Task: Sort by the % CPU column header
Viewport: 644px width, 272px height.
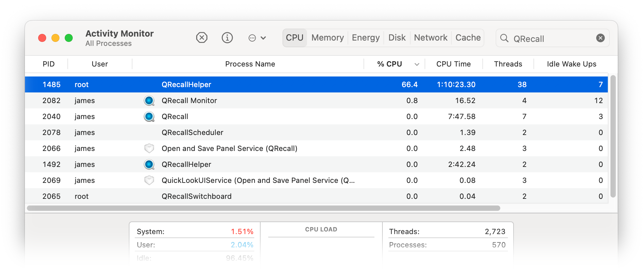Action: tap(390, 64)
